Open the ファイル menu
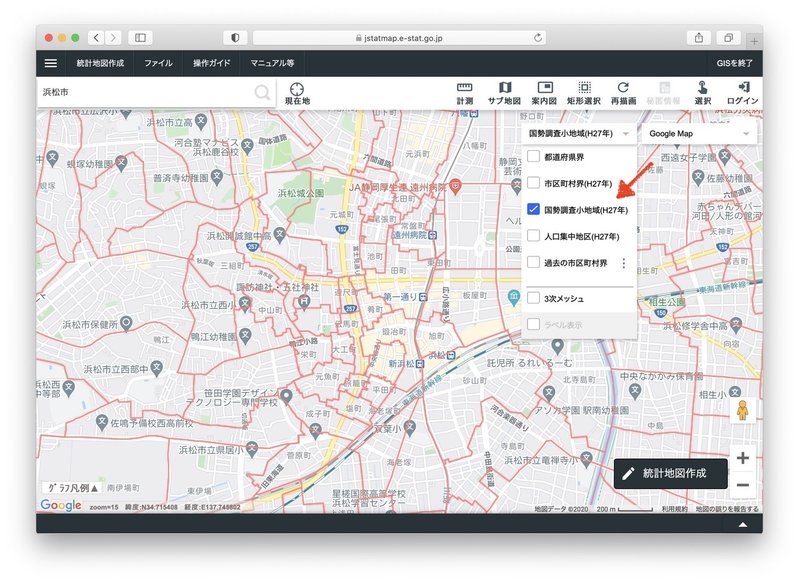Viewport: 800px width, 583px height. [x=158, y=63]
